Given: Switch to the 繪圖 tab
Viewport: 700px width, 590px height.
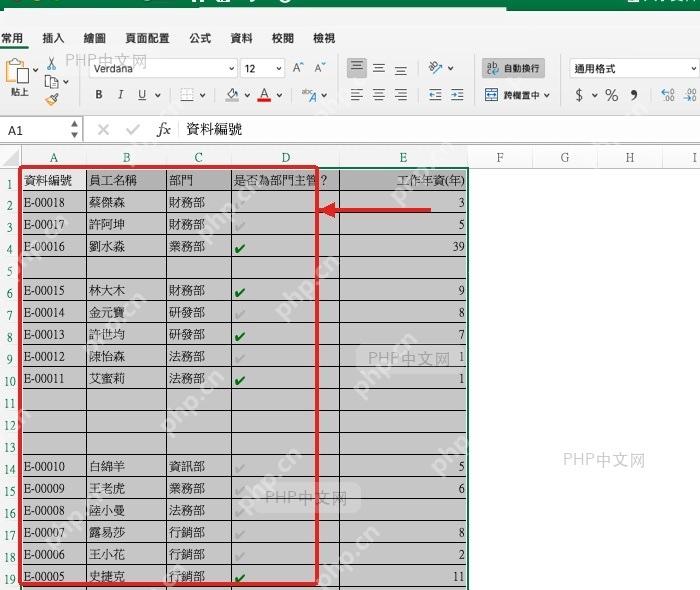Looking at the screenshot, I should click(x=95, y=38).
